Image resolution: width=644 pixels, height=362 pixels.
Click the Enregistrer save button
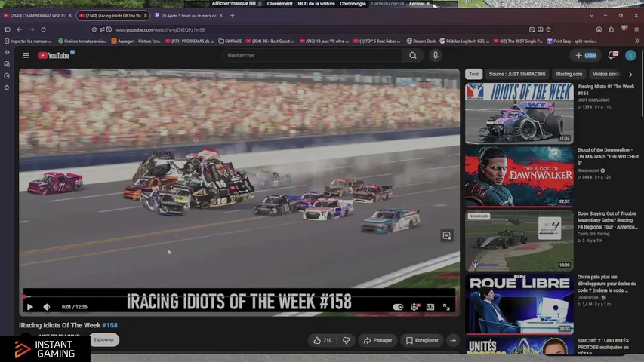(x=422, y=340)
